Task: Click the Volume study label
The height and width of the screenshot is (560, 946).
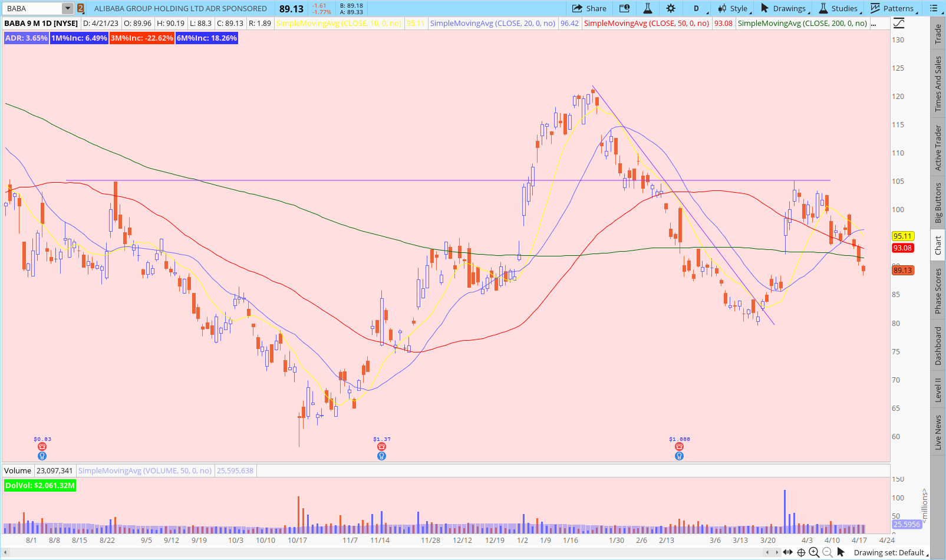Action: point(18,470)
